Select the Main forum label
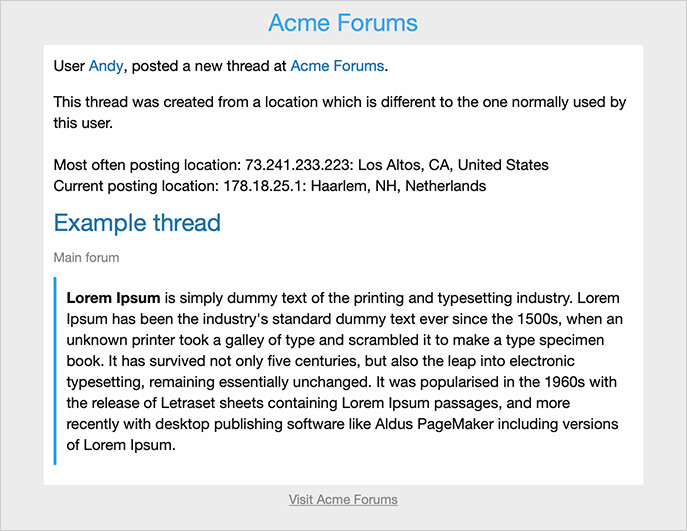687x531 pixels. [x=86, y=258]
